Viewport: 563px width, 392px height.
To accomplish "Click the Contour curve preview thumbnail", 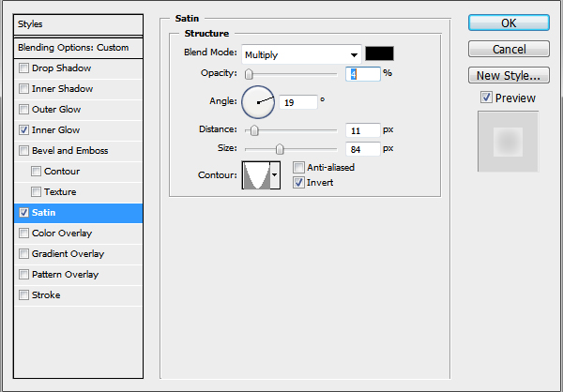I will (x=256, y=175).
